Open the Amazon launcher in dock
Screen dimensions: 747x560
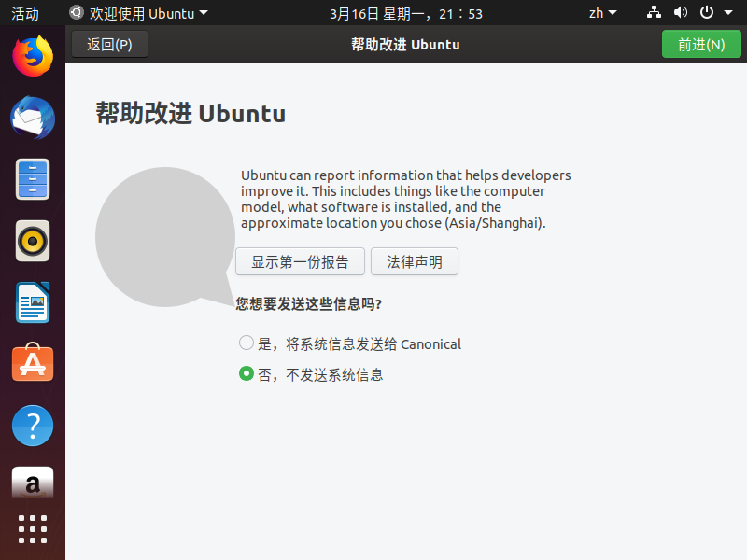[x=33, y=483]
